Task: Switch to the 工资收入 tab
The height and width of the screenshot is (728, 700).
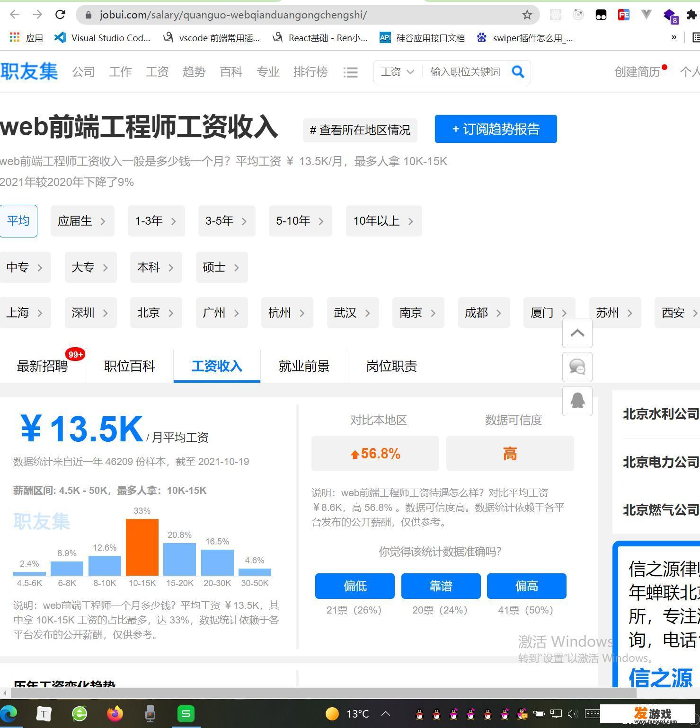Action: click(217, 366)
